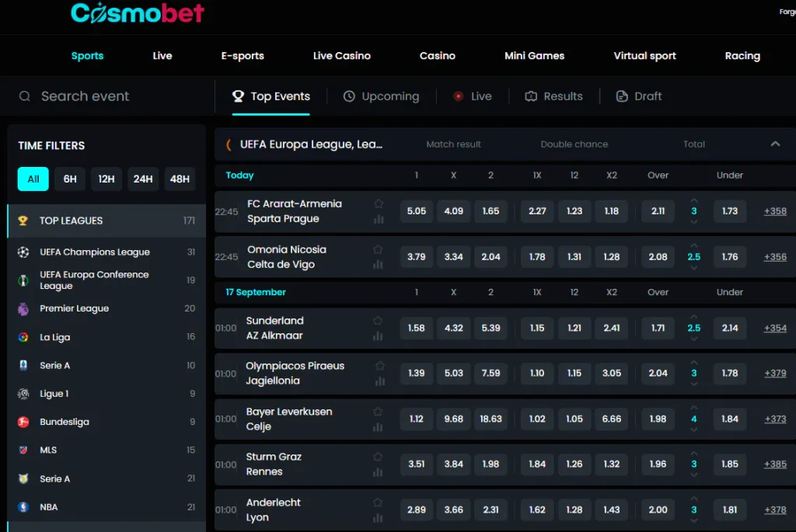Click the La Liga logo icon
The height and width of the screenshot is (532, 796).
pos(23,337)
